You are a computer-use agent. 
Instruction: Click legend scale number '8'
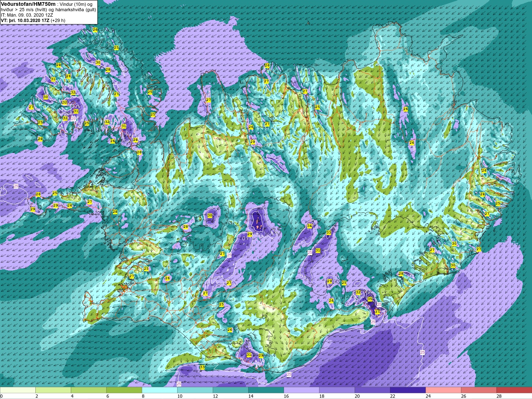[143, 396]
